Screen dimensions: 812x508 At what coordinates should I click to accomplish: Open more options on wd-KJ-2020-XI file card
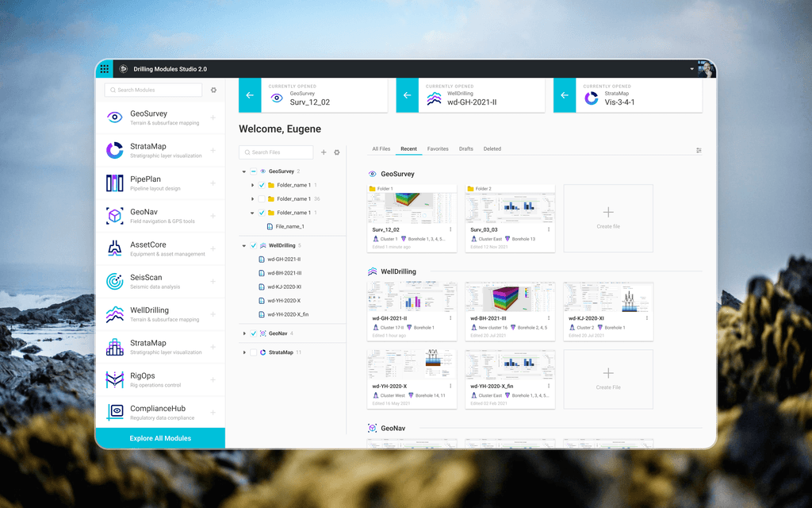[647, 318]
